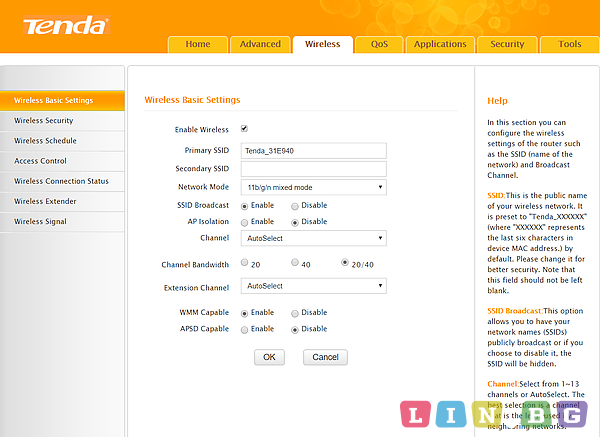Image resolution: width=600 pixels, height=437 pixels.
Task: Select Disable for WMM Capable
Action: (x=295, y=314)
